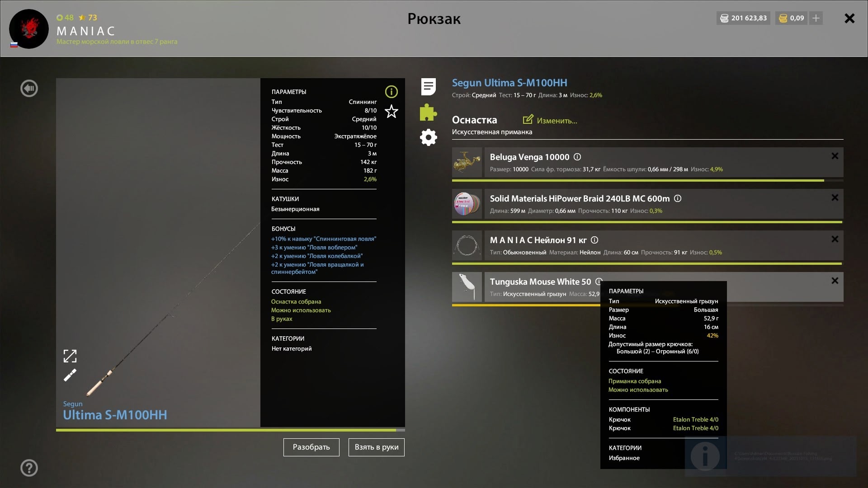This screenshot has height=488, width=868.
Task: Click the Взять в руки button
Action: point(376,447)
